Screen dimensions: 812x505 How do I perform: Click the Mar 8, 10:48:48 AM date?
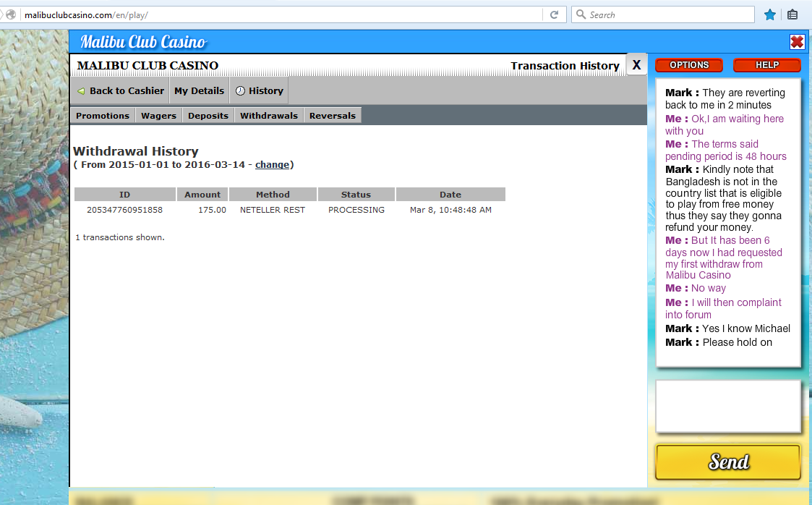450,210
